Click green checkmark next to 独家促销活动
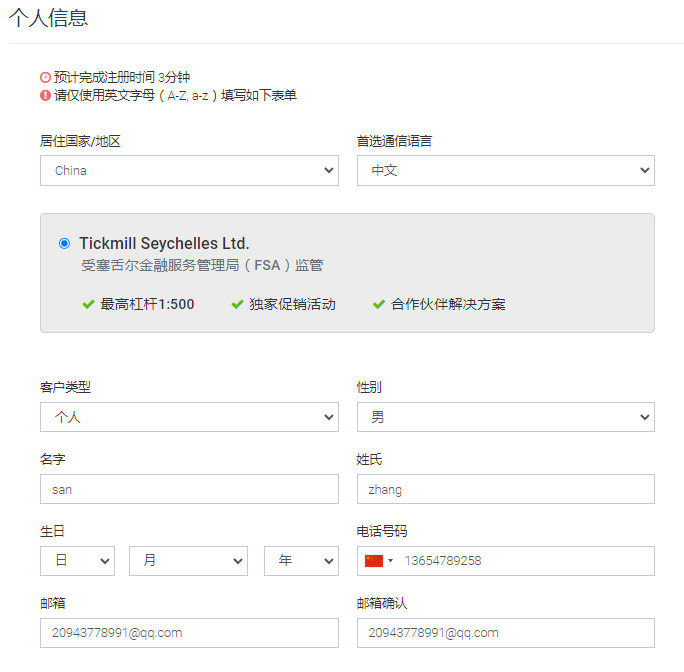The height and width of the screenshot is (672, 684). pyautogui.click(x=237, y=304)
